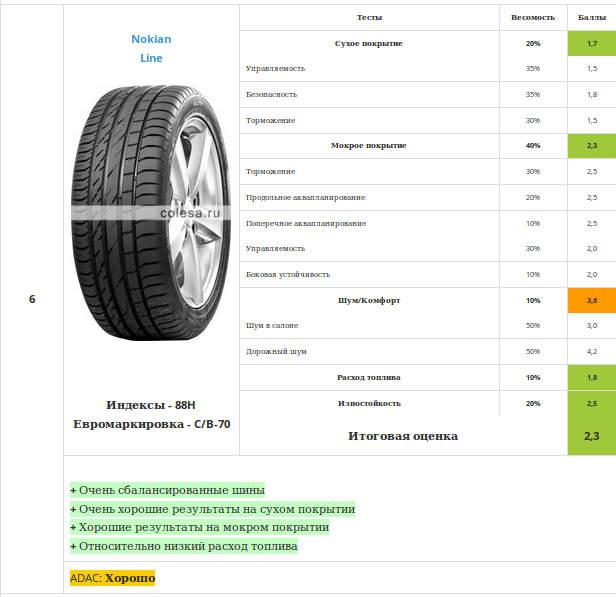Select the Сухое покрытие section row

pyautogui.click(x=428, y=43)
